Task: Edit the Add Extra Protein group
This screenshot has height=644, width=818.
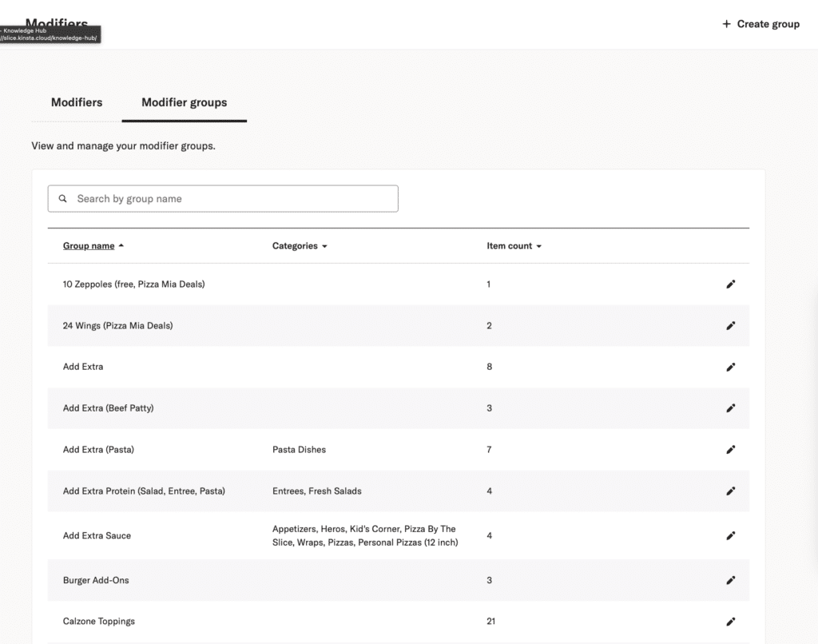Action: pyautogui.click(x=730, y=491)
